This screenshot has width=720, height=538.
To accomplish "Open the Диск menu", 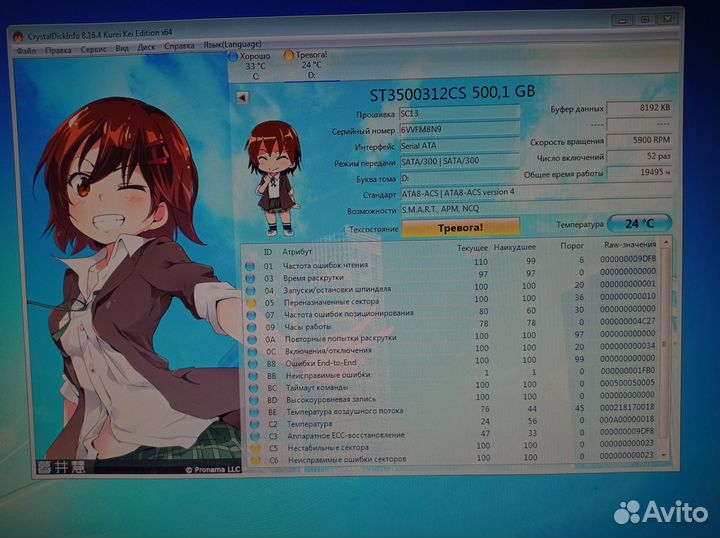I will (146, 47).
